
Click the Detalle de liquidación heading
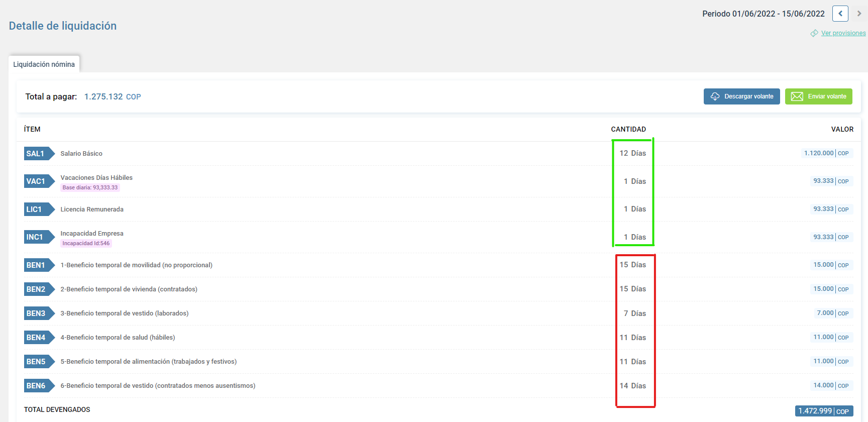63,26
